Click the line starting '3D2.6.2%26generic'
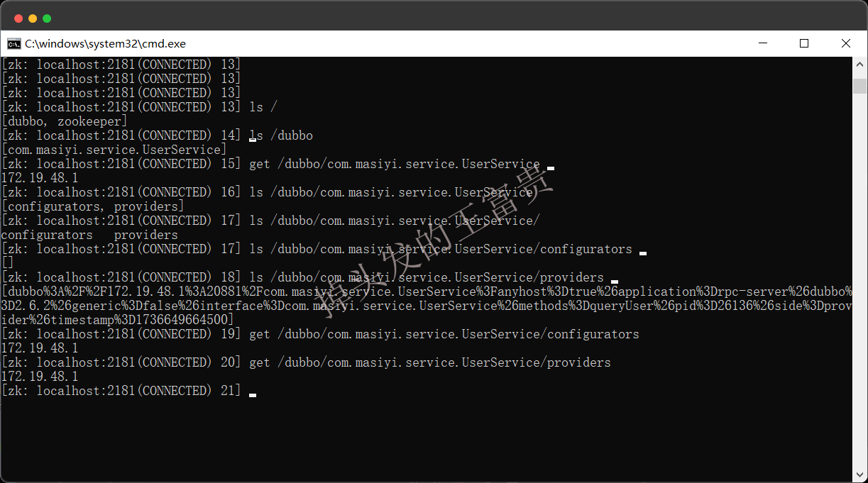Viewport: 868px width, 483px height. [427, 306]
